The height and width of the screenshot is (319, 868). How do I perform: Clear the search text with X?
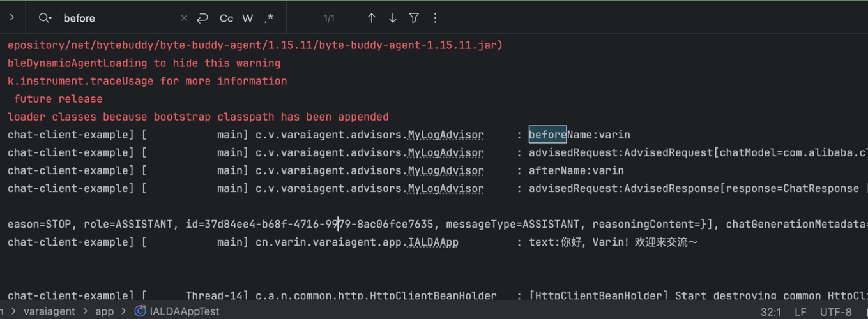pos(184,19)
